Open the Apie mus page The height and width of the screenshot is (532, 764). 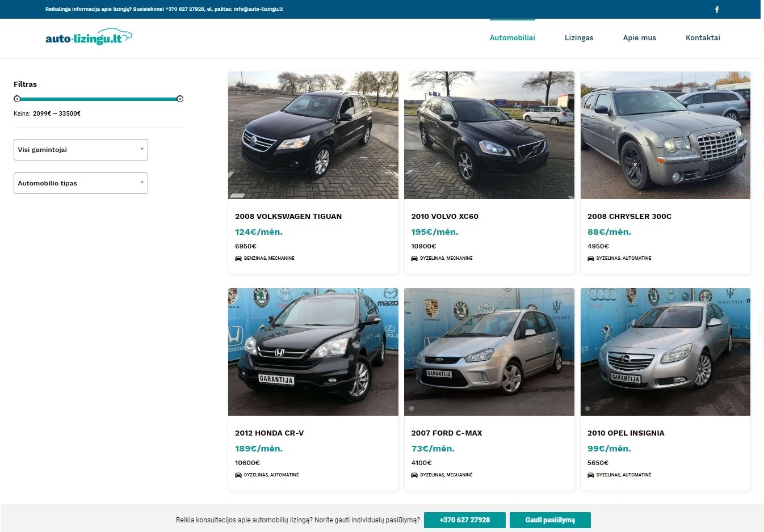640,37
